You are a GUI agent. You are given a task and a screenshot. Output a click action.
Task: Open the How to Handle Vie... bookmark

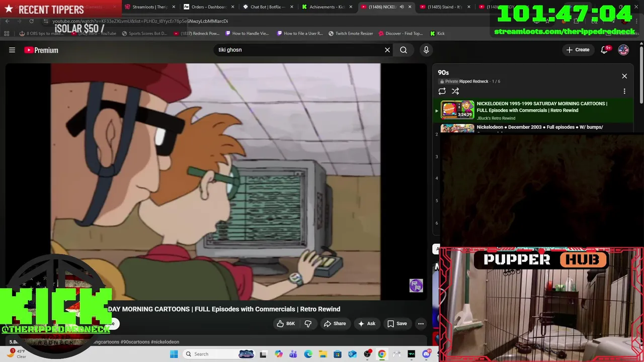[x=247, y=34]
